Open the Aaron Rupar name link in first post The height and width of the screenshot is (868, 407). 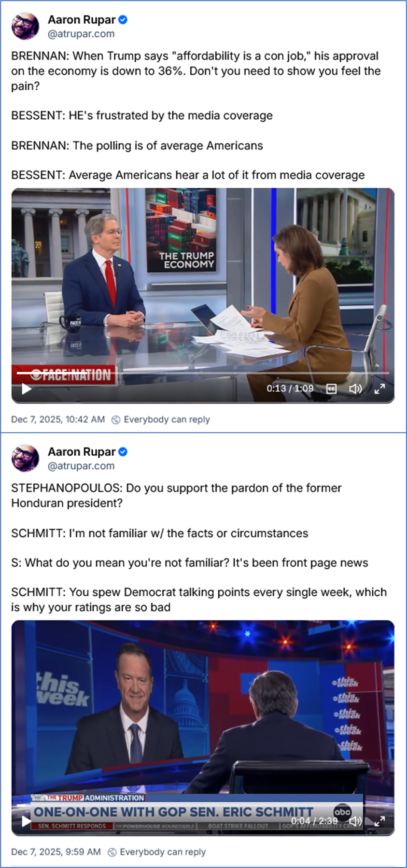[x=82, y=20]
